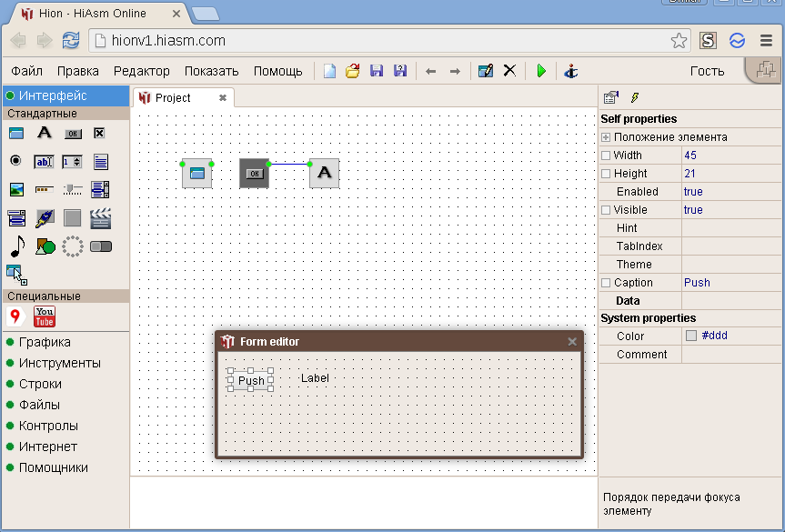785x532 pixels.
Task: Toggle the Visible property checkbox
Action: [x=606, y=210]
